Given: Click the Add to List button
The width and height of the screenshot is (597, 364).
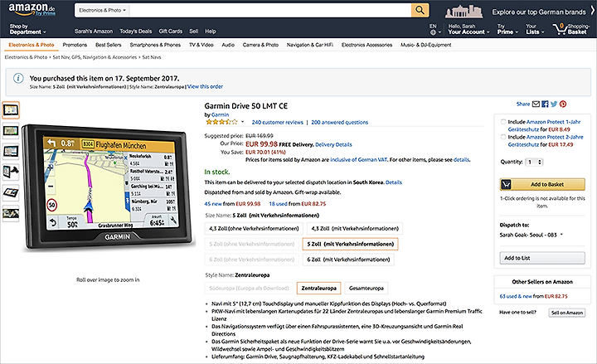Looking at the screenshot, I should [542, 258].
